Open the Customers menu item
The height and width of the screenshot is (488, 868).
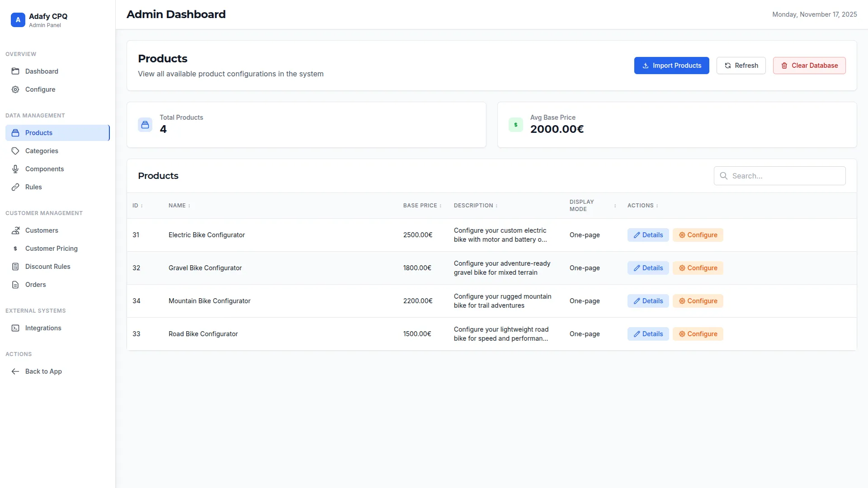(x=42, y=230)
